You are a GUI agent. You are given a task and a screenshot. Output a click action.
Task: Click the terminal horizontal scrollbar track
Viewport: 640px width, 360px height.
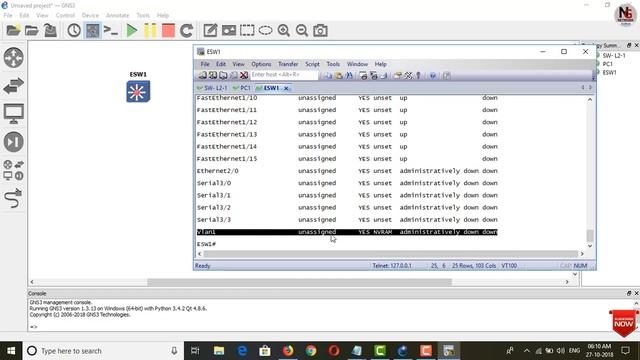tap(391, 254)
